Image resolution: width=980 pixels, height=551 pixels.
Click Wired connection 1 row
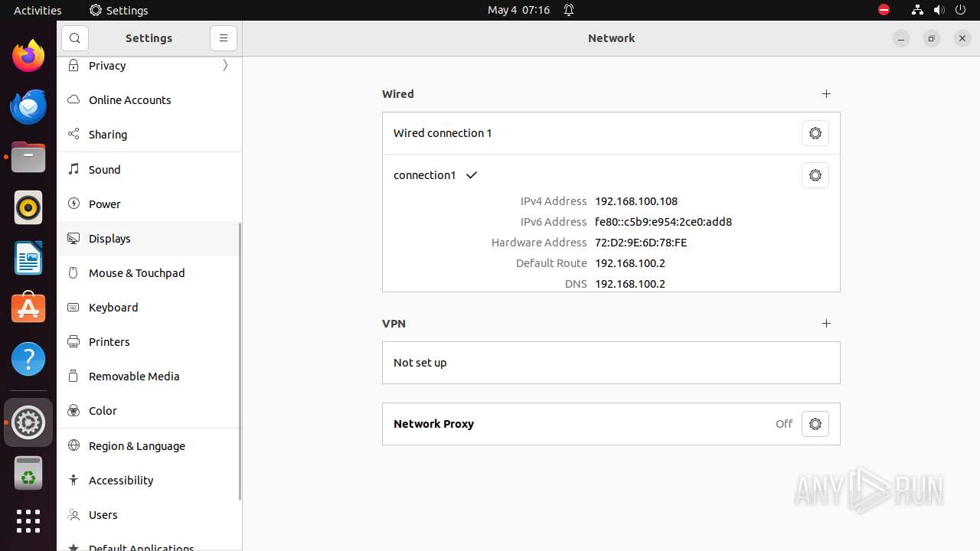(x=611, y=133)
